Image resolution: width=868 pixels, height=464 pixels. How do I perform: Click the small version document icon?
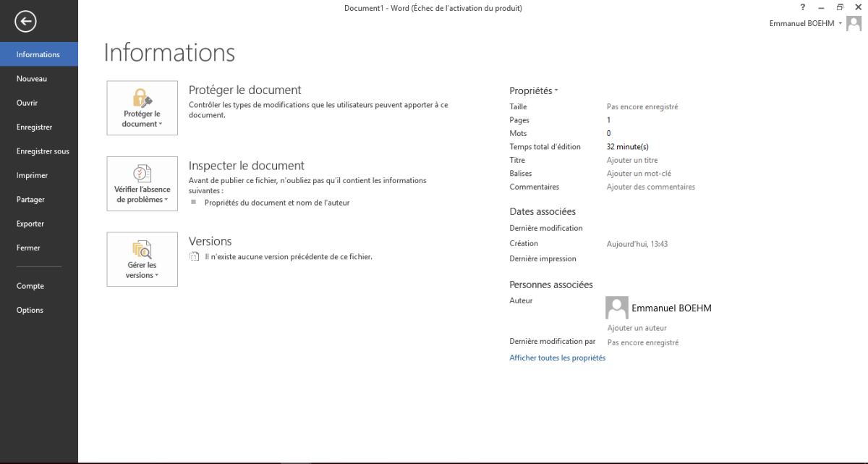193,256
